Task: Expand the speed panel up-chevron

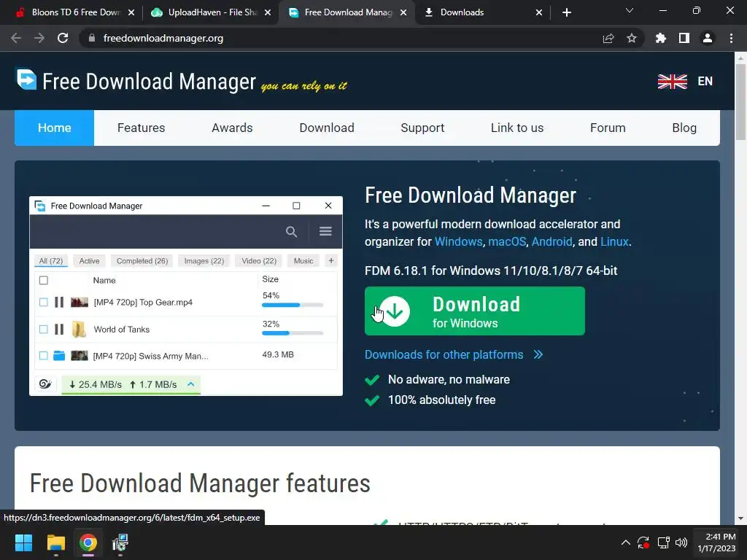Action: 190,384
